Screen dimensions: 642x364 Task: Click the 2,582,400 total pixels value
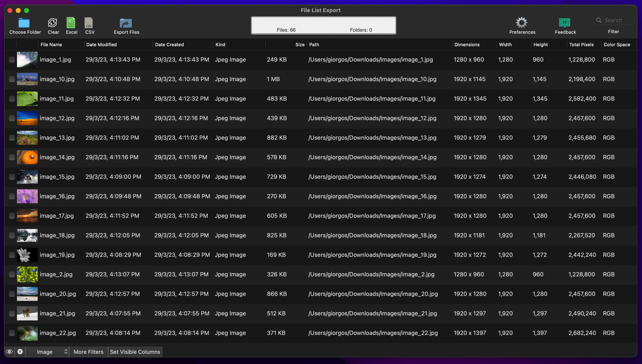(582, 98)
